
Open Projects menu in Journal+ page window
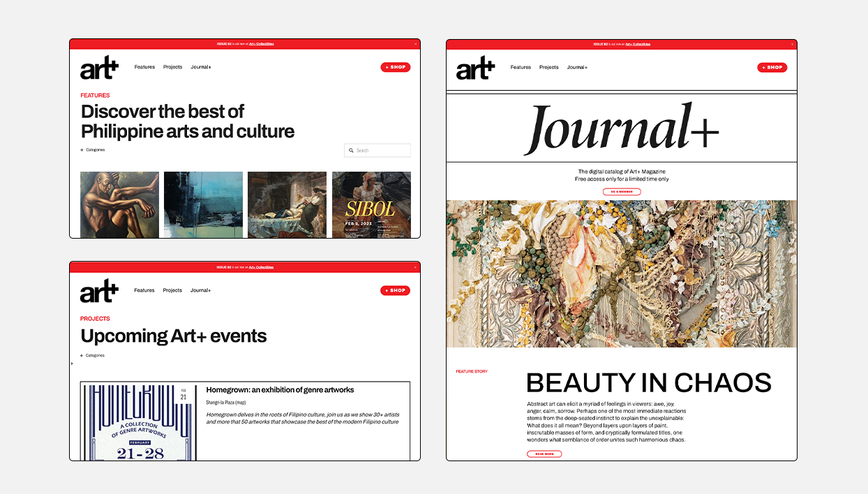(x=549, y=68)
